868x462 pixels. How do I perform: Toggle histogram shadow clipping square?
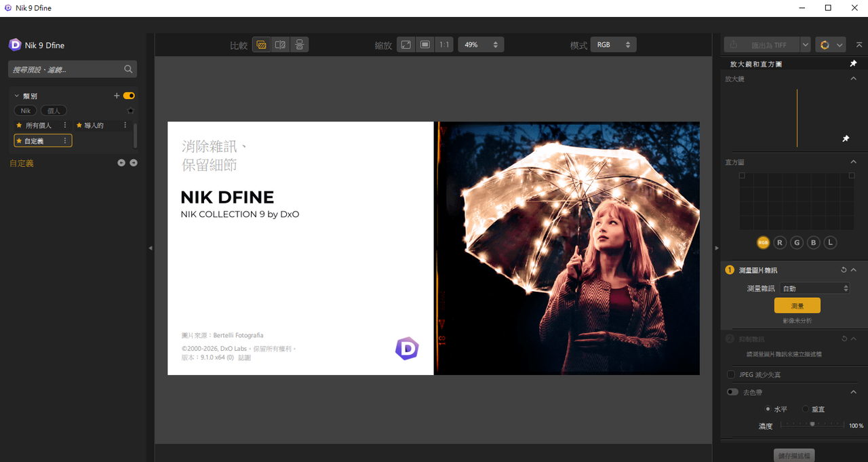(742, 176)
